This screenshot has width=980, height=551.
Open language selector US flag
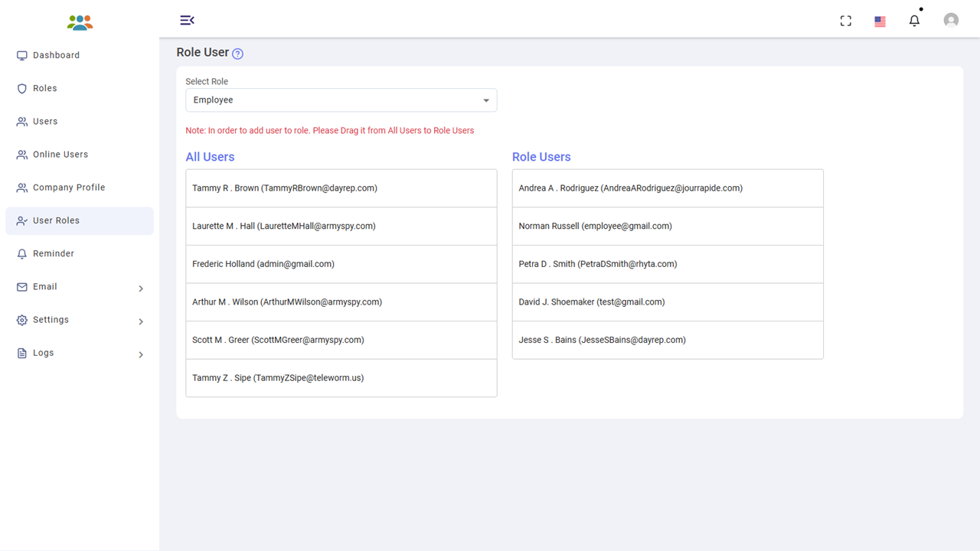tap(880, 21)
